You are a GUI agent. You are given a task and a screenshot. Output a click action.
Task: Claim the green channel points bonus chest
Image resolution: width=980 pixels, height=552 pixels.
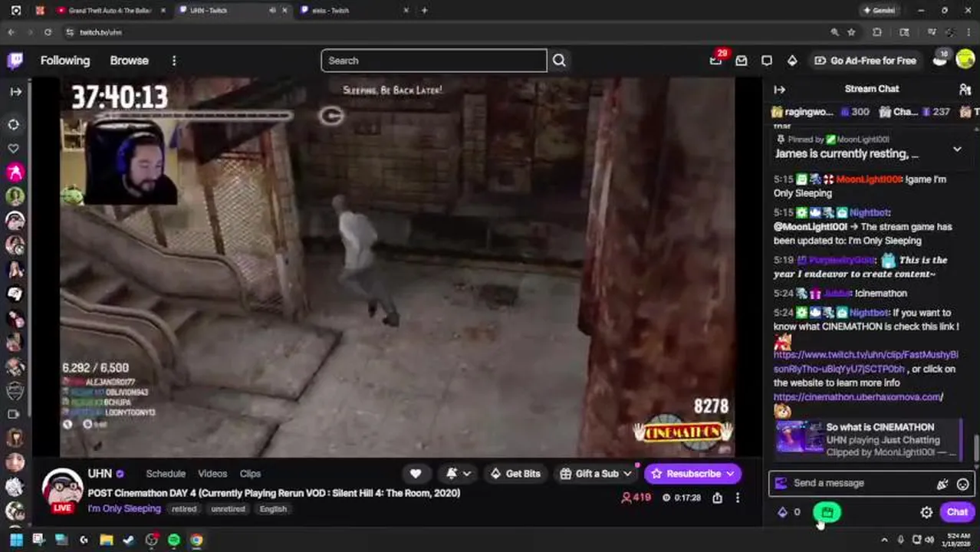(827, 512)
